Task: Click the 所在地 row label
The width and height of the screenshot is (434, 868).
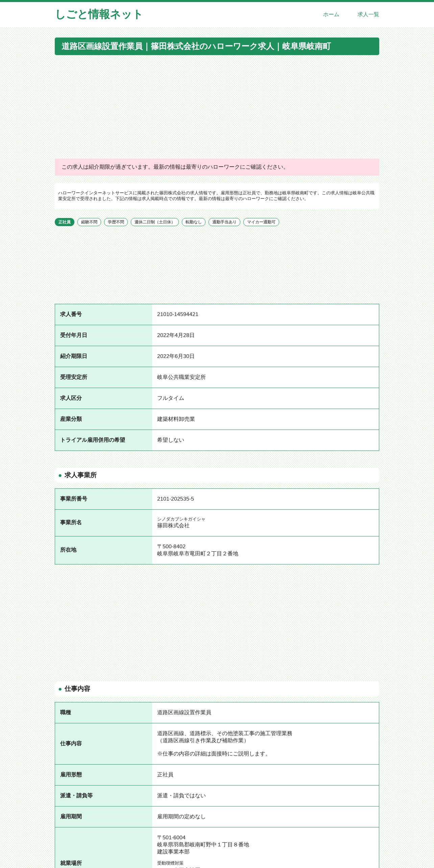Action: pyautogui.click(x=68, y=550)
